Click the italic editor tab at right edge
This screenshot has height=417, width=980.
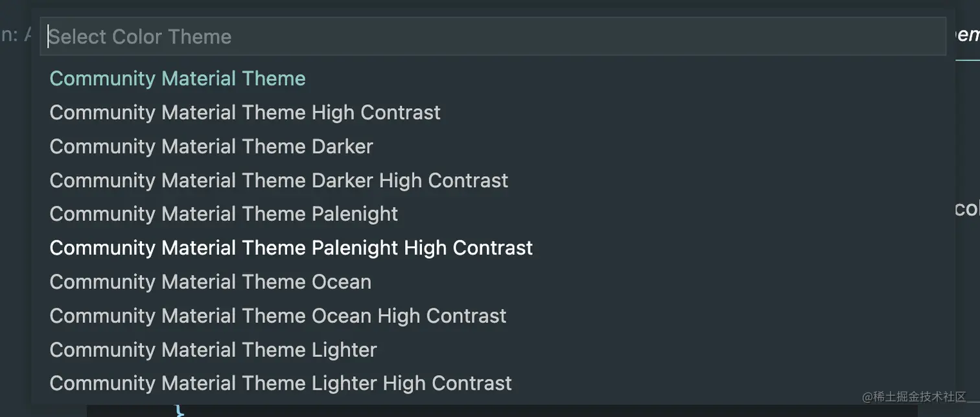968,34
